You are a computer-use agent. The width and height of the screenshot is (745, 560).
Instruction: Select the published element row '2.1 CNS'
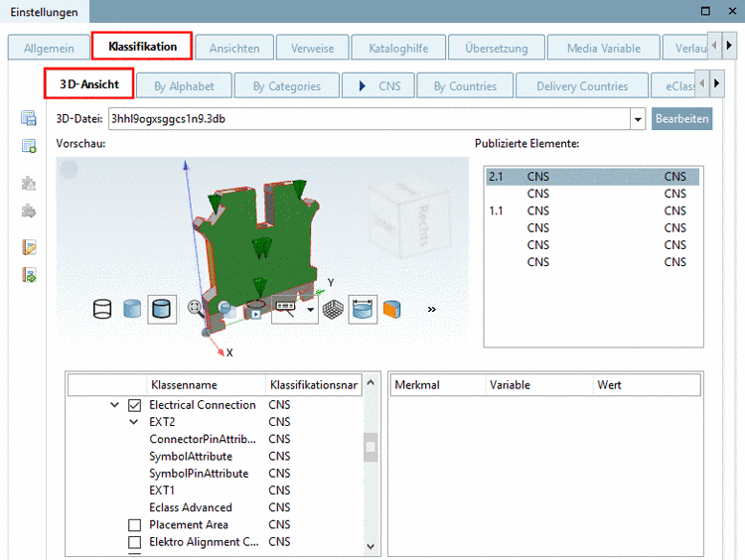pos(592,177)
